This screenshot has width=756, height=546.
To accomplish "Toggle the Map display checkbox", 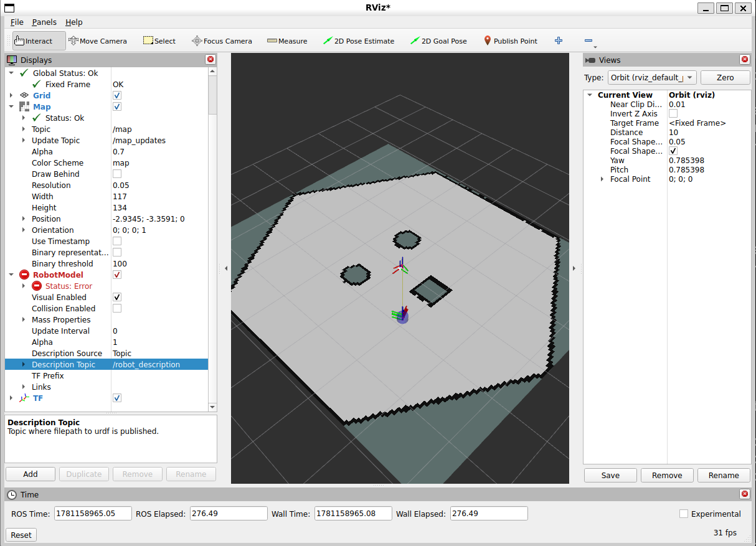I will [117, 106].
